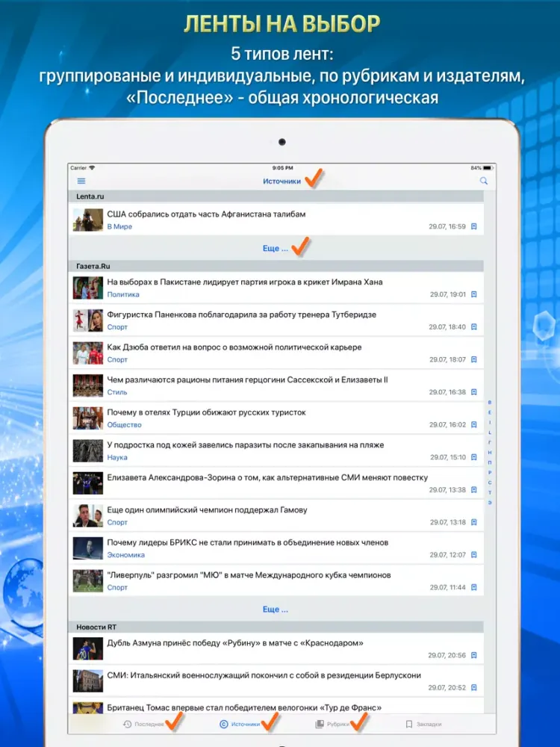This screenshot has height=747, width=560.
Task: Read Фигуристка Паненкова поблагодарила headline
Action: 241,314
